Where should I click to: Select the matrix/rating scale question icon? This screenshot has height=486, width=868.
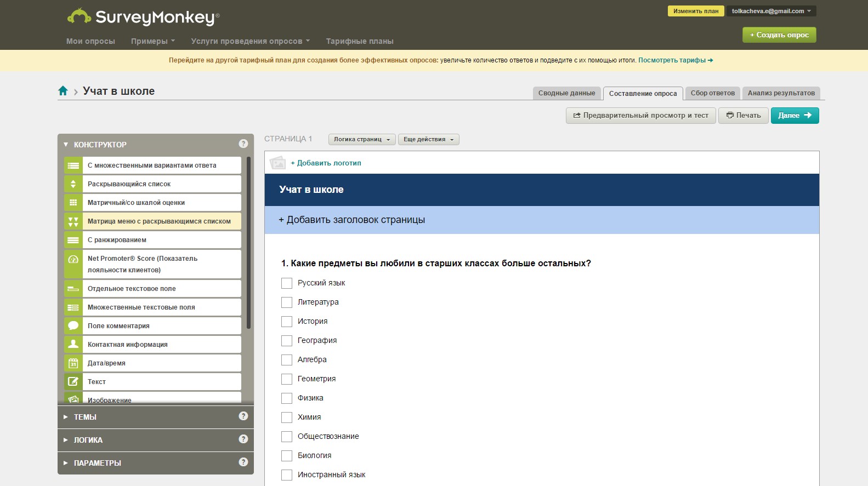coord(73,203)
